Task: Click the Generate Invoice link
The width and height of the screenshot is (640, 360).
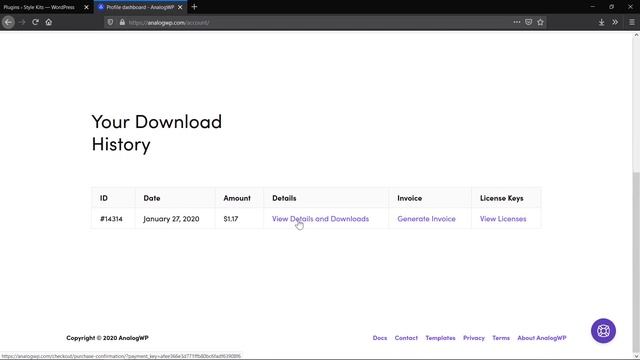Action: tap(426, 219)
